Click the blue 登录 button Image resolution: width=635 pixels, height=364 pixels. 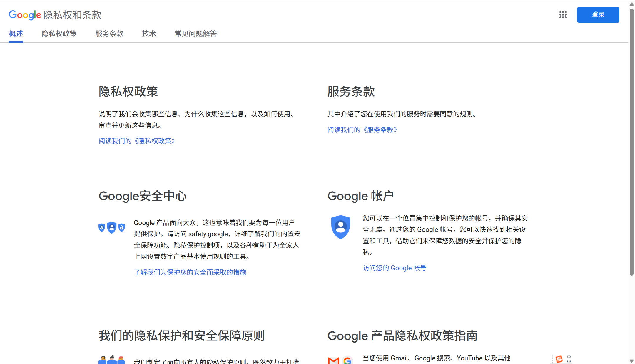[x=598, y=15]
